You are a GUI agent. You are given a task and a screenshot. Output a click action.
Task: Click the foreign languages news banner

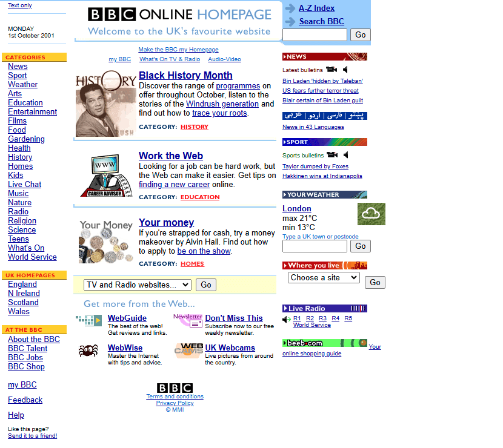(325, 116)
